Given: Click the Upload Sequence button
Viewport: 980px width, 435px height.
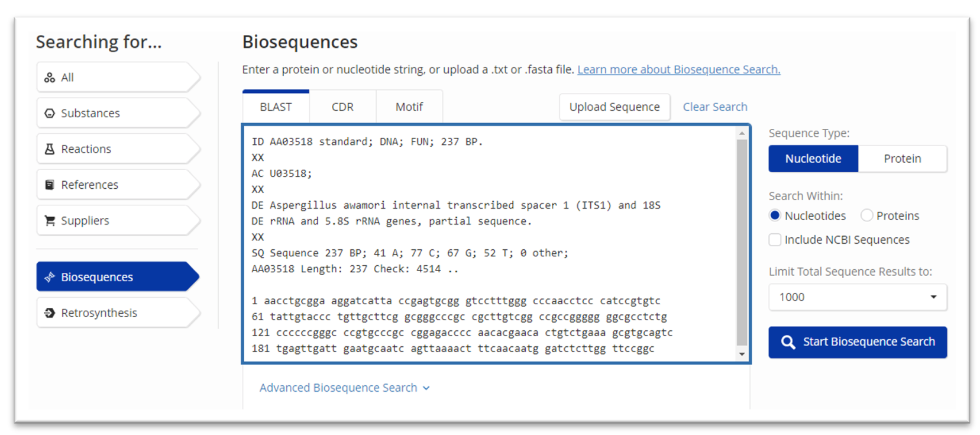Looking at the screenshot, I should click(614, 107).
